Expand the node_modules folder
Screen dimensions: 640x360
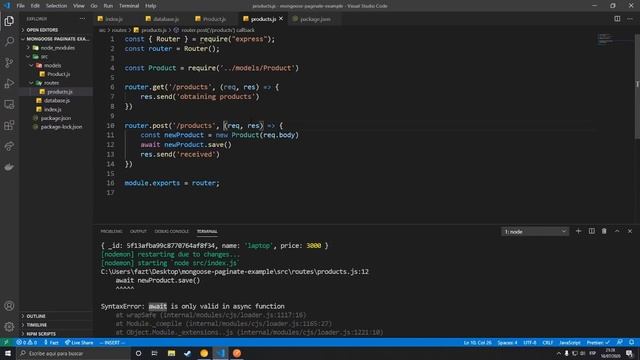(58, 48)
